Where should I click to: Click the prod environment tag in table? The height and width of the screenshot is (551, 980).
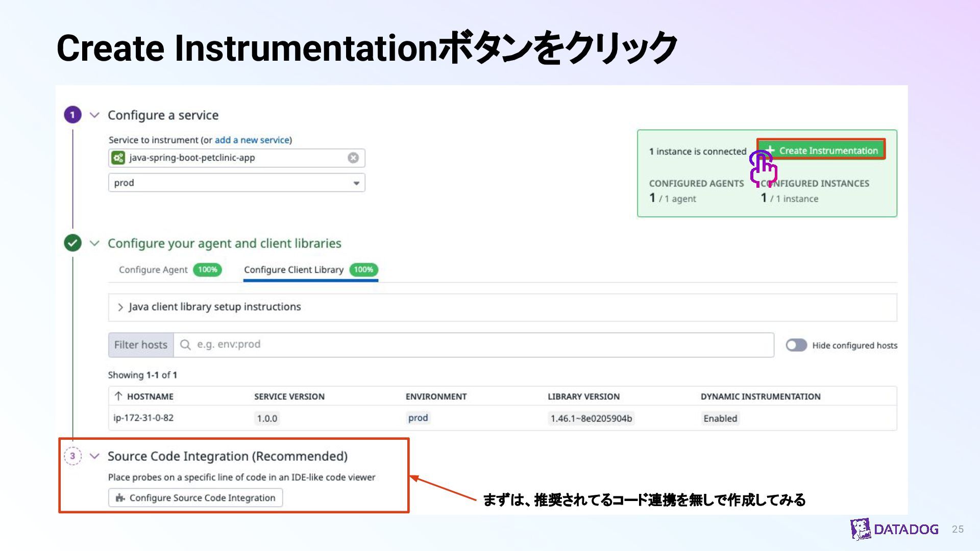418,418
